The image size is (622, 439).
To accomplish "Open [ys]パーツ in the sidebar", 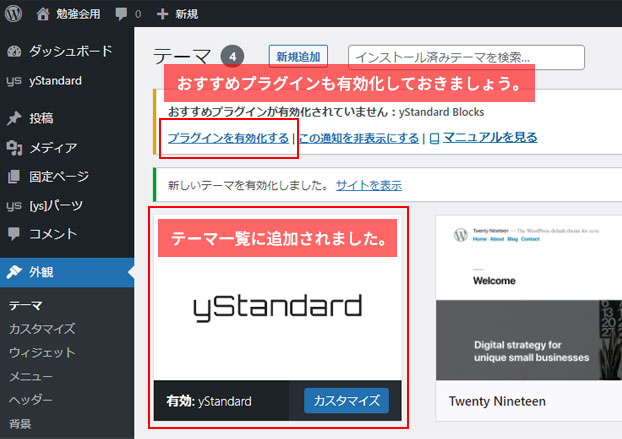I will pos(56,205).
